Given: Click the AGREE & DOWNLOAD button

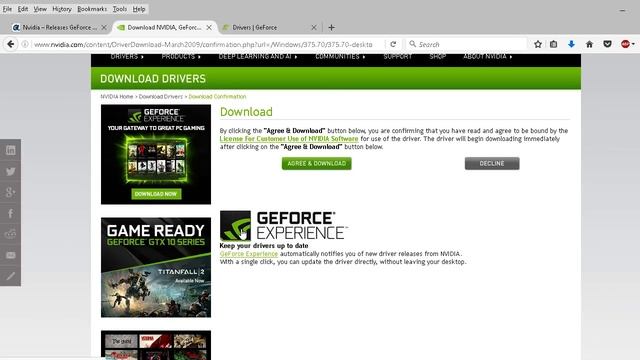Looking at the screenshot, I should (x=316, y=163).
